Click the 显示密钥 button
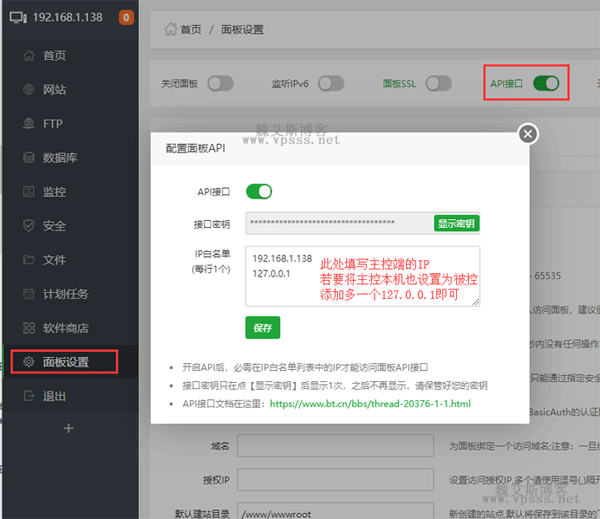The image size is (600, 519). coord(456,223)
